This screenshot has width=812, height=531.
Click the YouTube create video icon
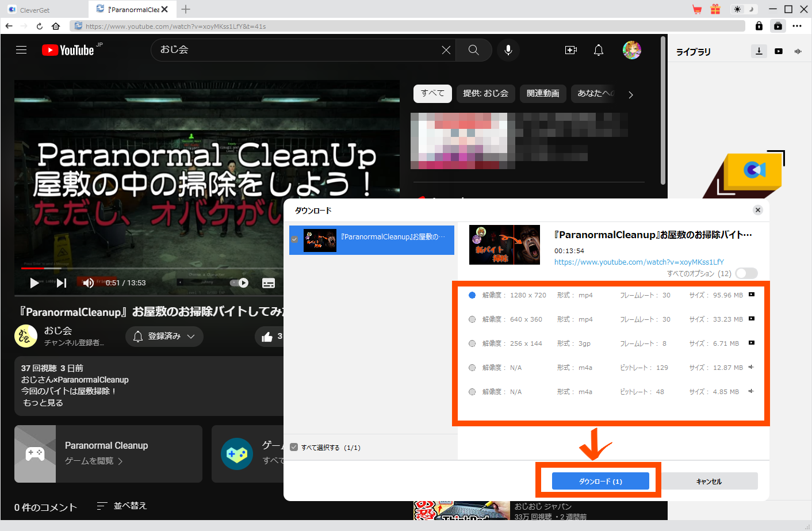(570, 50)
